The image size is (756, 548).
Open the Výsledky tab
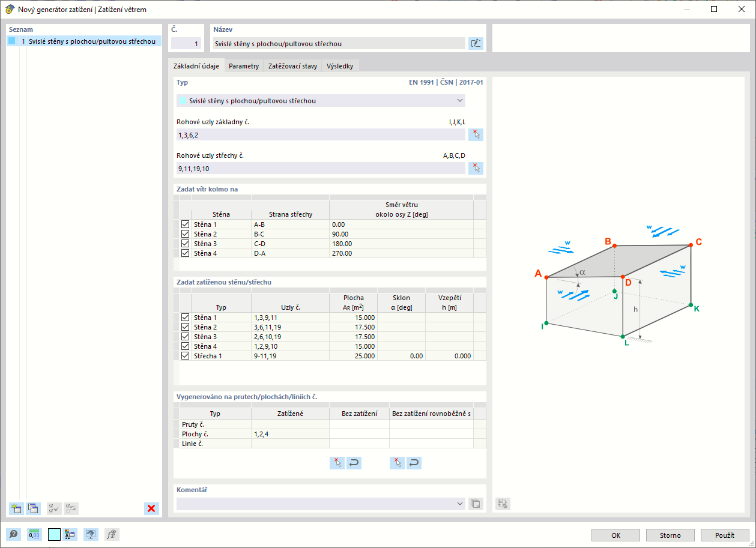point(340,66)
